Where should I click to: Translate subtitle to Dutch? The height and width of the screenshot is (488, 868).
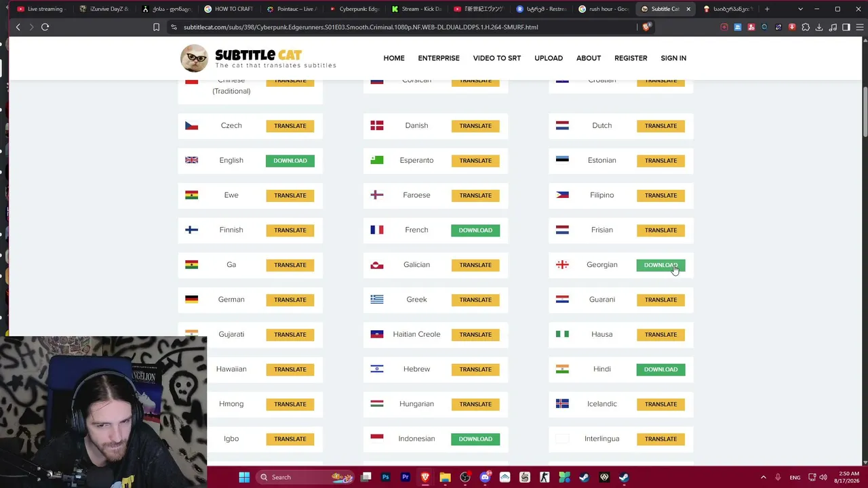660,126
